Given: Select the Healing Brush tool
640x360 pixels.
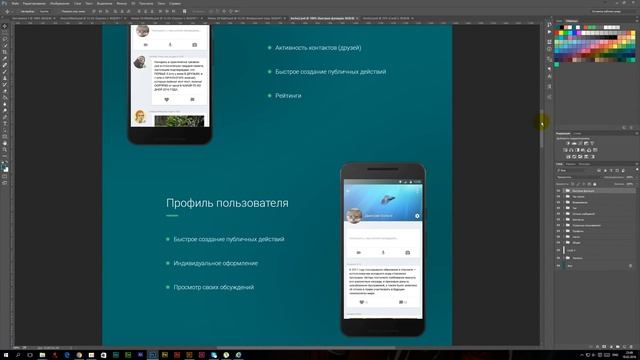Looking at the screenshot, I should [x=5, y=65].
